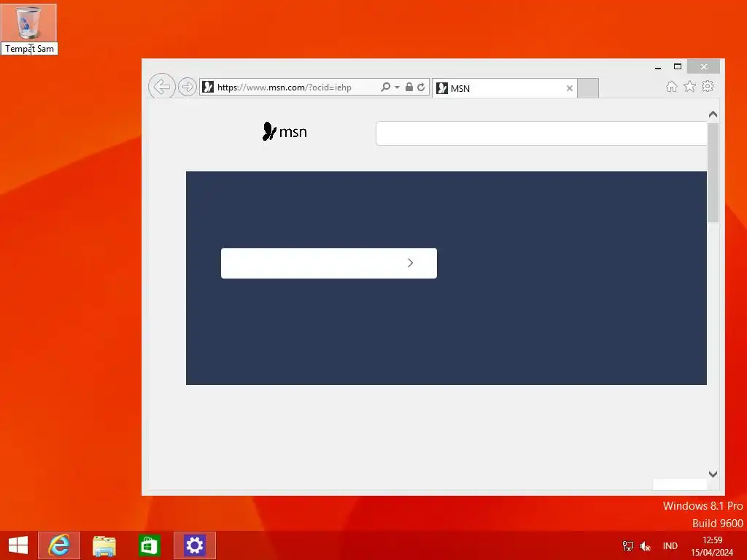Go to the Internet Explorer home page

tap(672, 87)
